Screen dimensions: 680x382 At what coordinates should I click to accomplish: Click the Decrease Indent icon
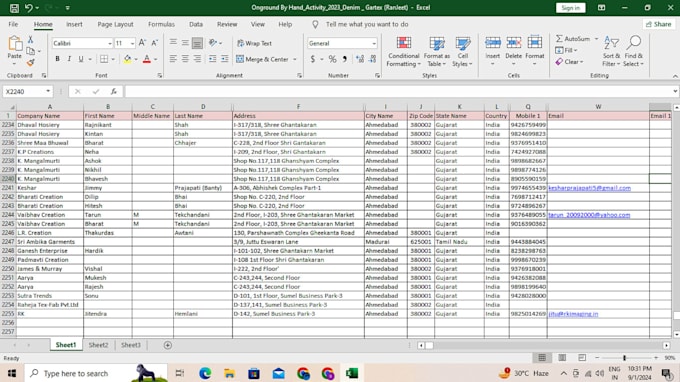click(212, 59)
